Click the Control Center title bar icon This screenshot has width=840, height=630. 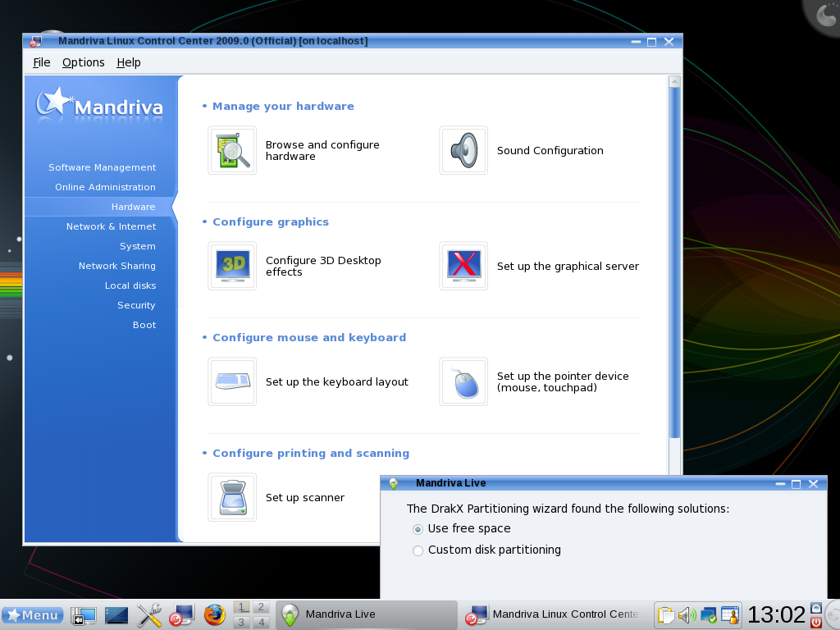point(35,41)
